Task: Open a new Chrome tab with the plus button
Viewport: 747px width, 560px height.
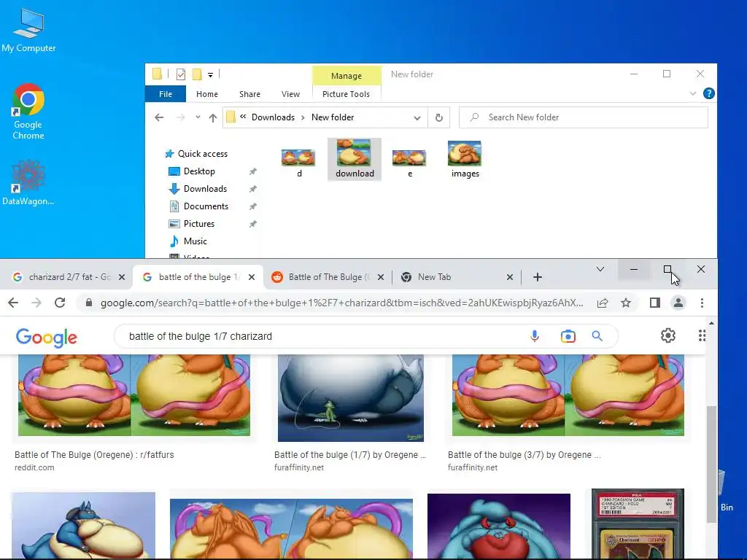Action: coord(538,277)
